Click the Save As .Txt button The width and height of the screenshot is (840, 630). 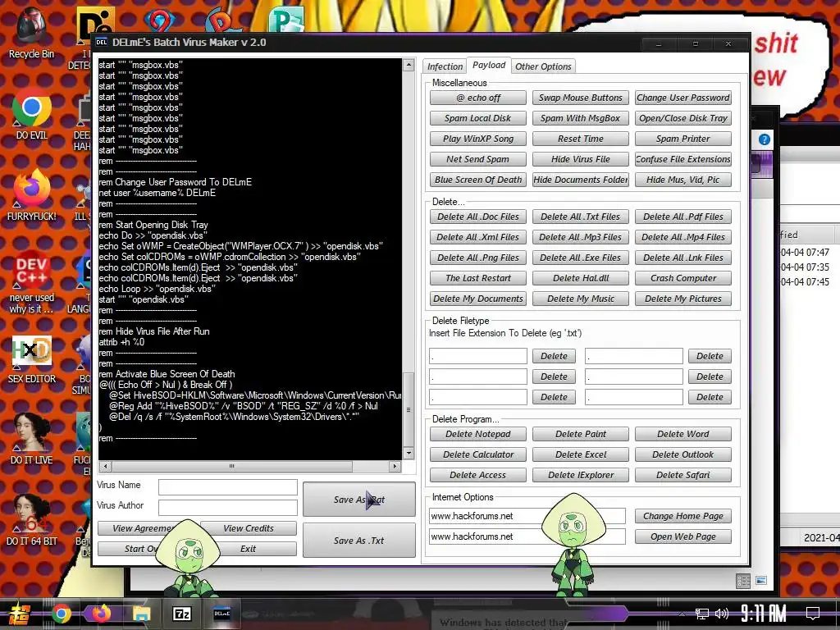point(359,541)
